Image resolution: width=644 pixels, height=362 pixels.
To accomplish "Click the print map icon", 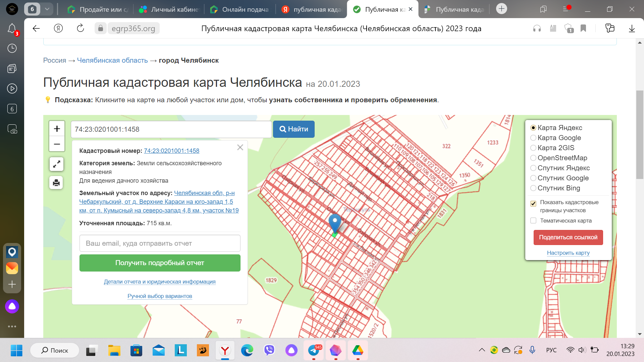I will [x=56, y=183].
